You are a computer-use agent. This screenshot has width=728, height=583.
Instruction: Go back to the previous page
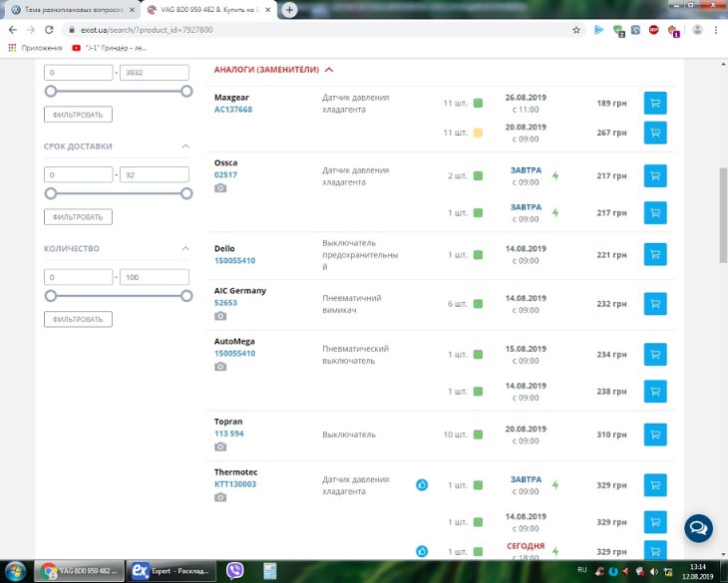tap(13, 30)
